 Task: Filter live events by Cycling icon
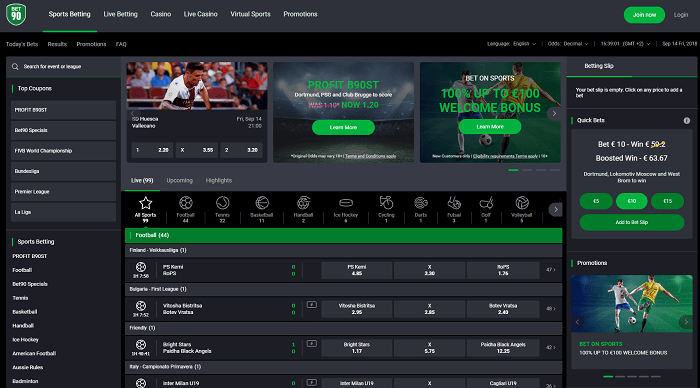click(x=386, y=203)
